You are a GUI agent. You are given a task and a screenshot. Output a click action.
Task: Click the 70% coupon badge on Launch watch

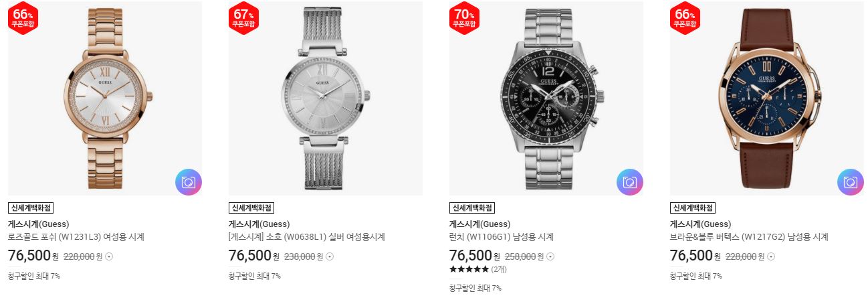tap(465, 17)
